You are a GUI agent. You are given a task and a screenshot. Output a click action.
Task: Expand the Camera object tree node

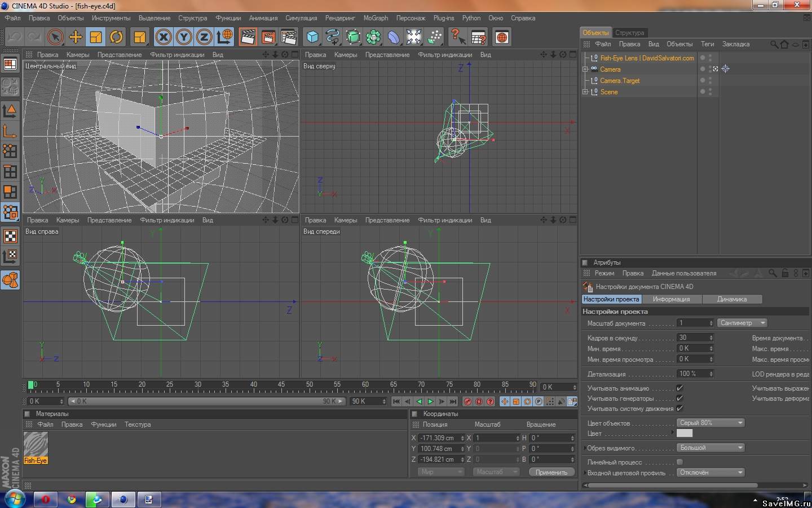pos(585,69)
